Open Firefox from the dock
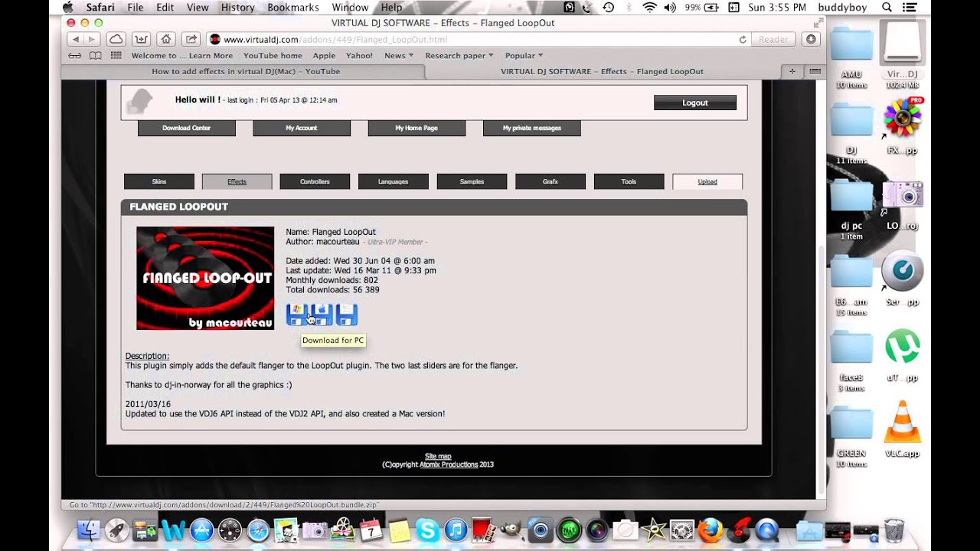Image resolution: width=980 pixels, height=551 pixels. 710,530
